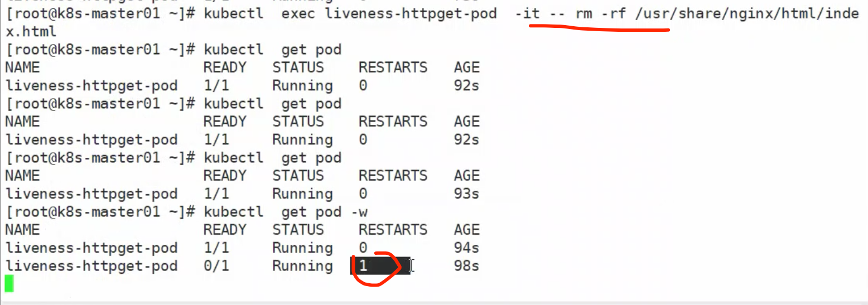Click the pod name in the 94s row
The image size is (868, 305).
tap(91, 248)
